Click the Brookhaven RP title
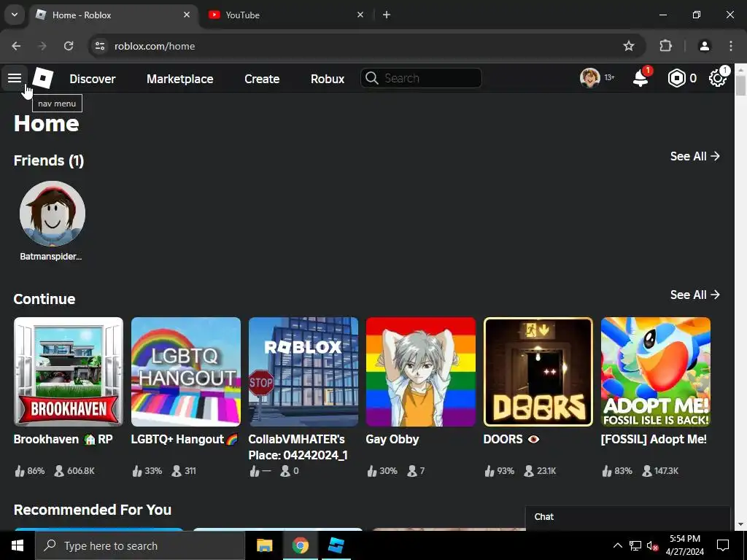The image size is (747, 560). (63, 439)
